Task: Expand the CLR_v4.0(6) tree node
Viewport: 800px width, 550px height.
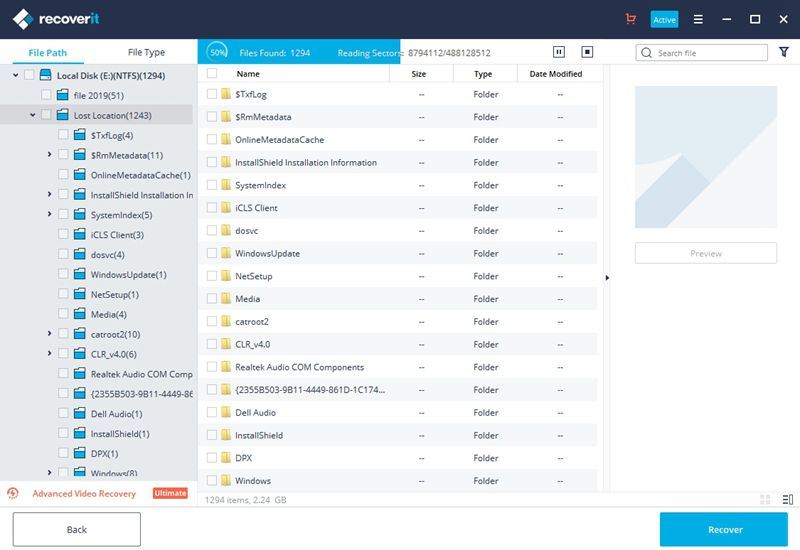Action: pos(49,354)
